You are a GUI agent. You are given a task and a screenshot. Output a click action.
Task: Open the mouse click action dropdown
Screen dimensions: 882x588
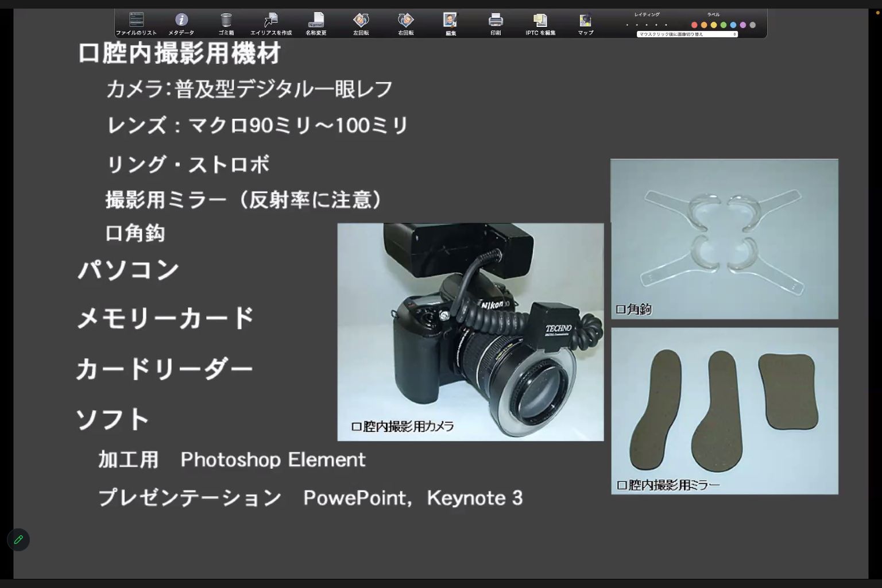point(687,34)
